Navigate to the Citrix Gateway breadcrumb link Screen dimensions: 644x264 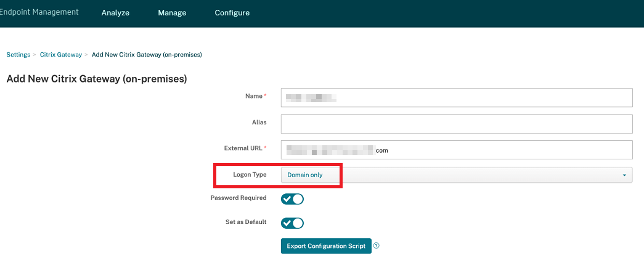[x=61, y=55]
